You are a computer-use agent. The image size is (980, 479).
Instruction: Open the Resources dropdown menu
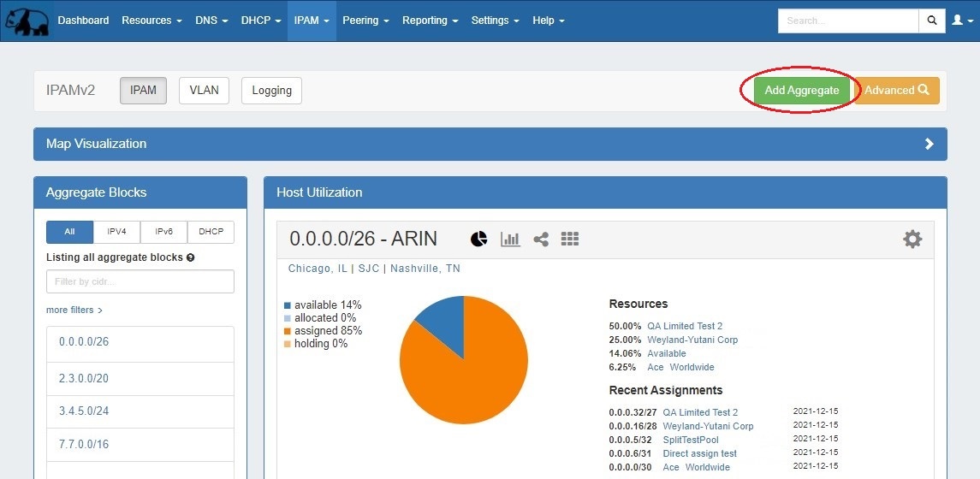(x=151, y=21)
